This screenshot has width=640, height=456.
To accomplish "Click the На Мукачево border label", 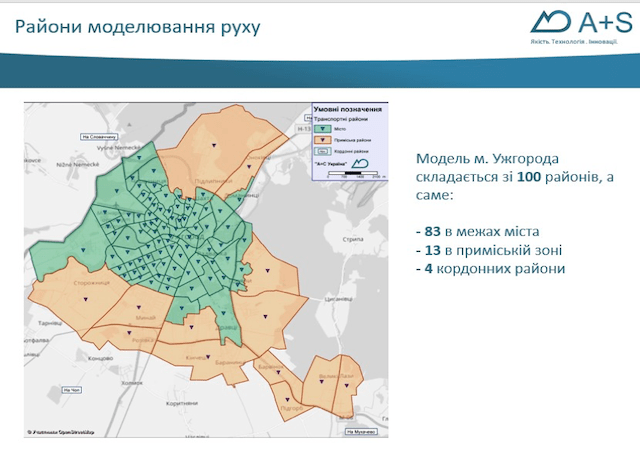I will pyautogui.click(x=360, y=431).
